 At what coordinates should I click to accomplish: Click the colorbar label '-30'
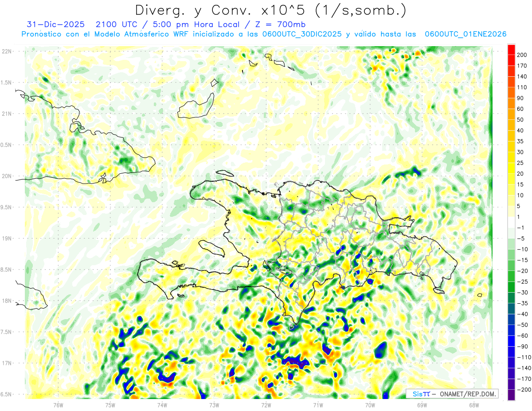[523, 293]
